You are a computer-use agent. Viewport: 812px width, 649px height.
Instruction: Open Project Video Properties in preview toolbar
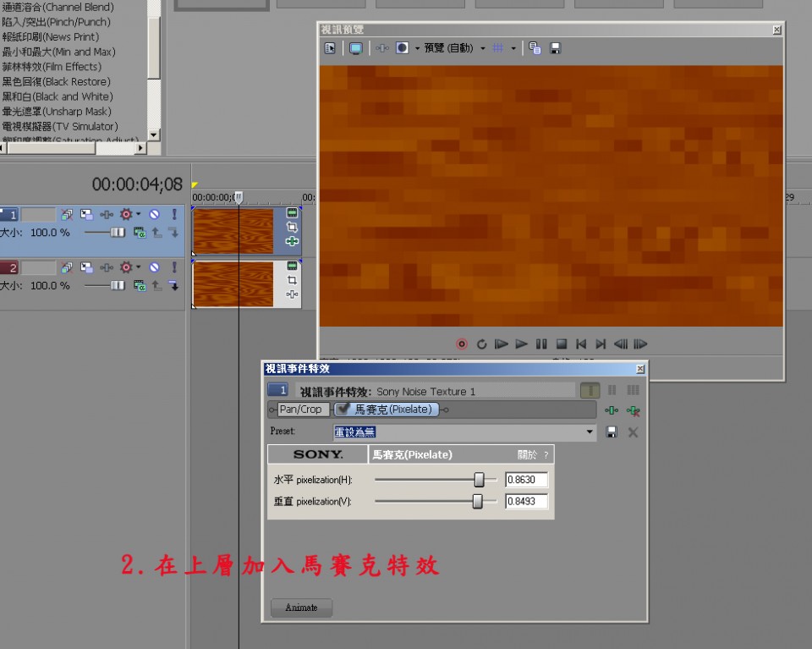coord(330,48)
